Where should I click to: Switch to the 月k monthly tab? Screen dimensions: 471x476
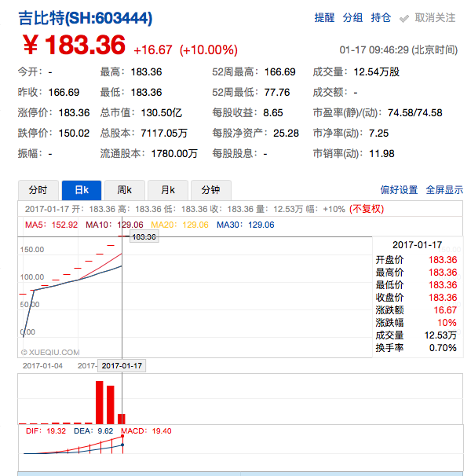click(168, 190)
